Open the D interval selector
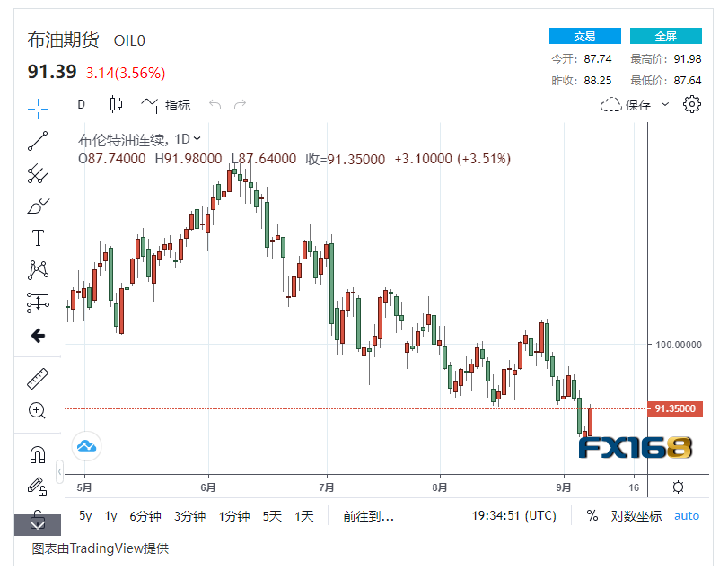This screenshot has height=570, width=728. (82, 104)
